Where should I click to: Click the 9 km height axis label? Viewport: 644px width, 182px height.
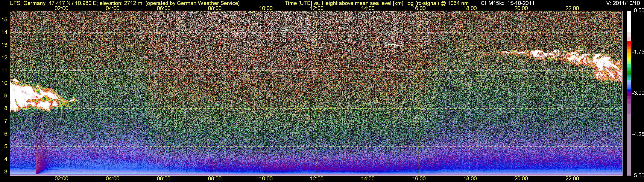(x=6, y=96)
